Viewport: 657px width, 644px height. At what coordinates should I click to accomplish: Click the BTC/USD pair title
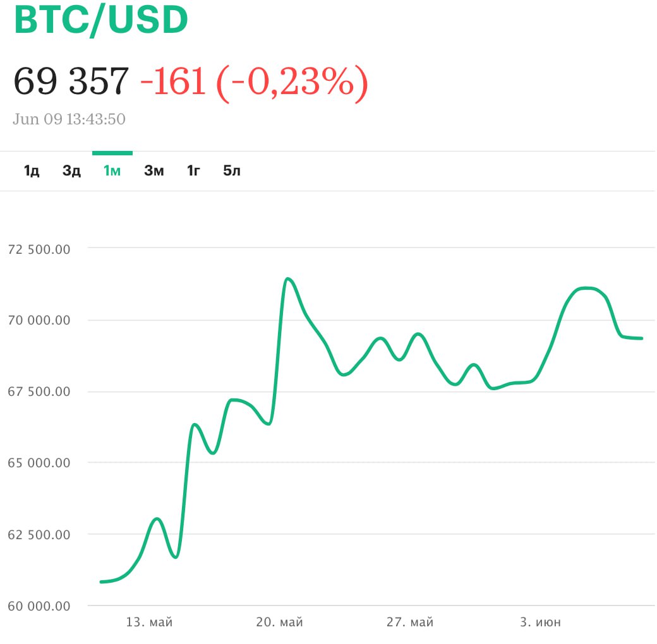(101, 20)
